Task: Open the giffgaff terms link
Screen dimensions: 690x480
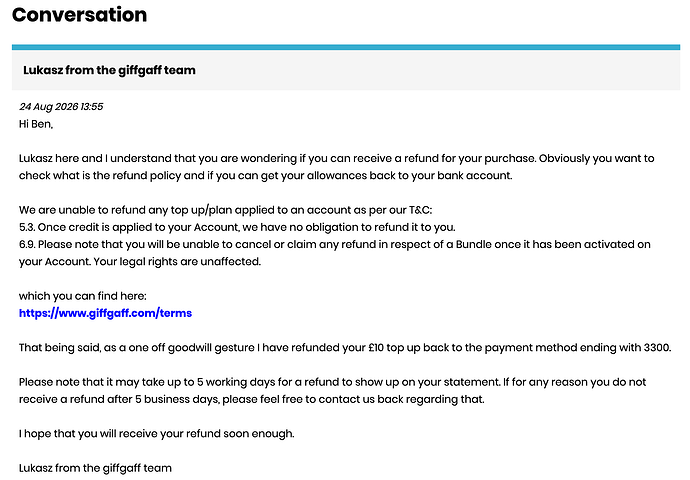Action: point(105,313)
